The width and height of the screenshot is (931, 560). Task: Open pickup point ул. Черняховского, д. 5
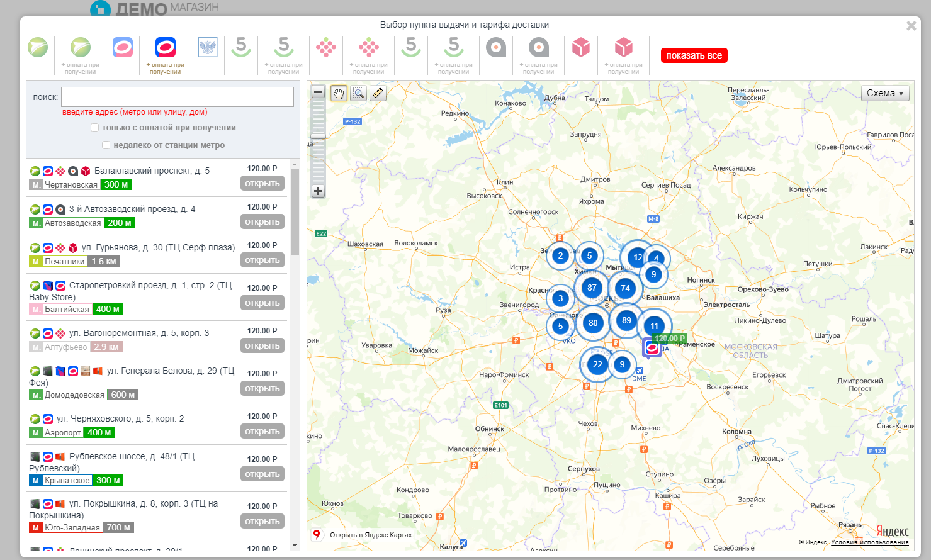[262, 431]
